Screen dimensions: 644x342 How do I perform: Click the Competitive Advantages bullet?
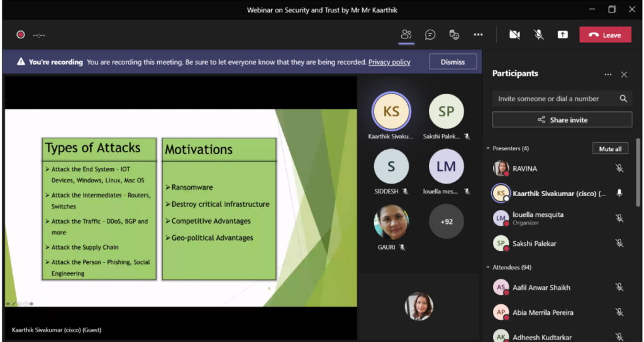point(208,221)
